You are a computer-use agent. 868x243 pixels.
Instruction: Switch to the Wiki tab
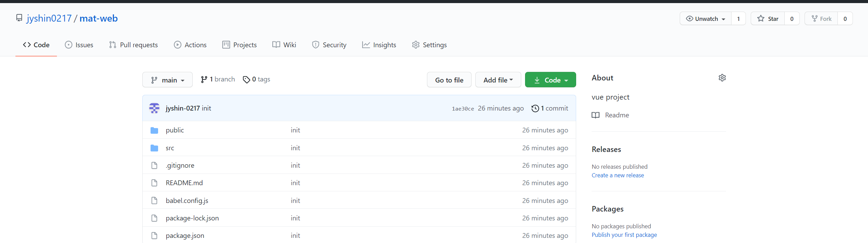pyautogui.click(x=284, y=45)
